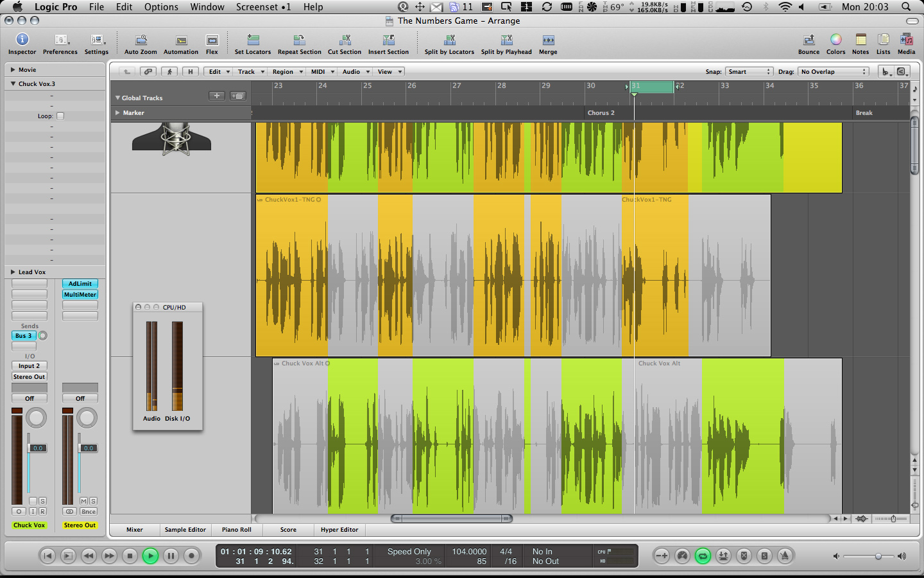Image resolution: width=924 pixels, height=578 pixels.
Task: Switch to the Sample Editor tab
Action: [185, 530]
